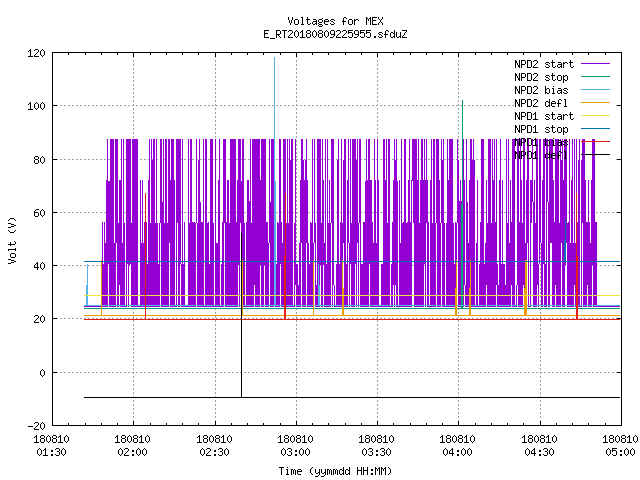Image resolution: width=640 pixels, height=480 pixels.
Task: Click the purple NPD2 start color sample line
Action: pyautogui.click(x=596, y=64)
